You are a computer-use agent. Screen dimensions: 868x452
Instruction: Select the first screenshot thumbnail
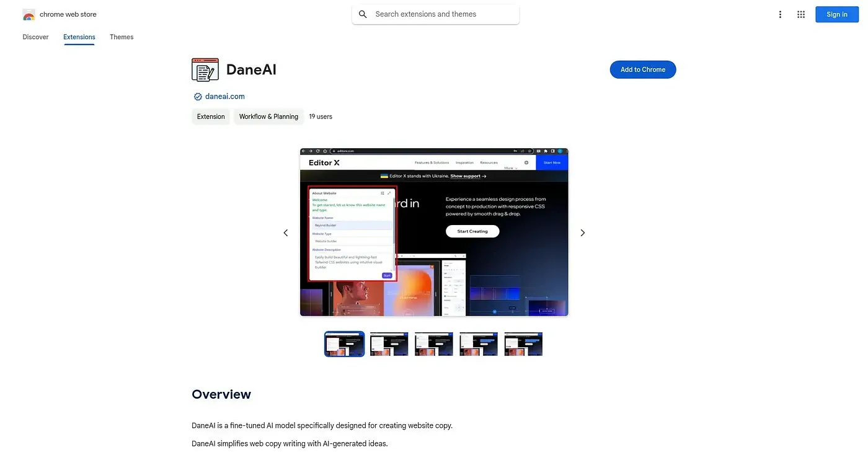(x=345, y=344)
